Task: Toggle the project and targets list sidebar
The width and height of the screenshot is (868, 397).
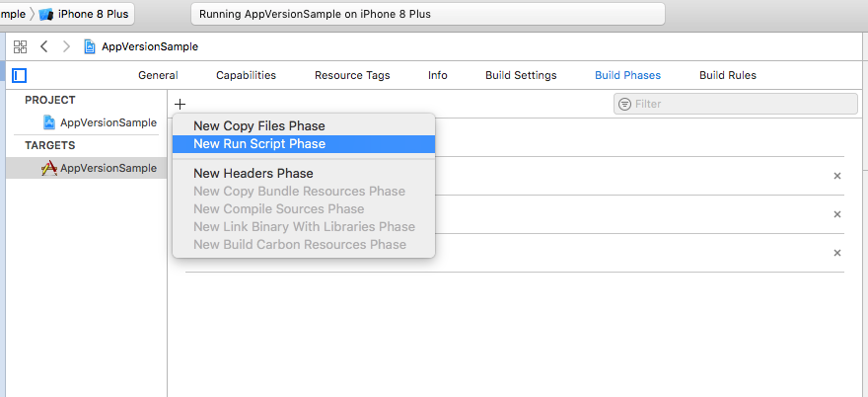Action: point(20,75)
